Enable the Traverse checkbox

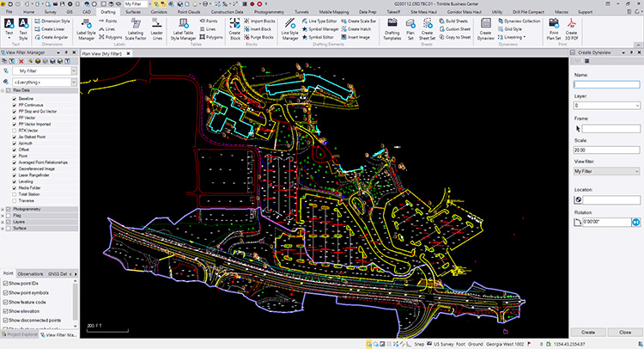pyautogui.click(x=15, y=200)
